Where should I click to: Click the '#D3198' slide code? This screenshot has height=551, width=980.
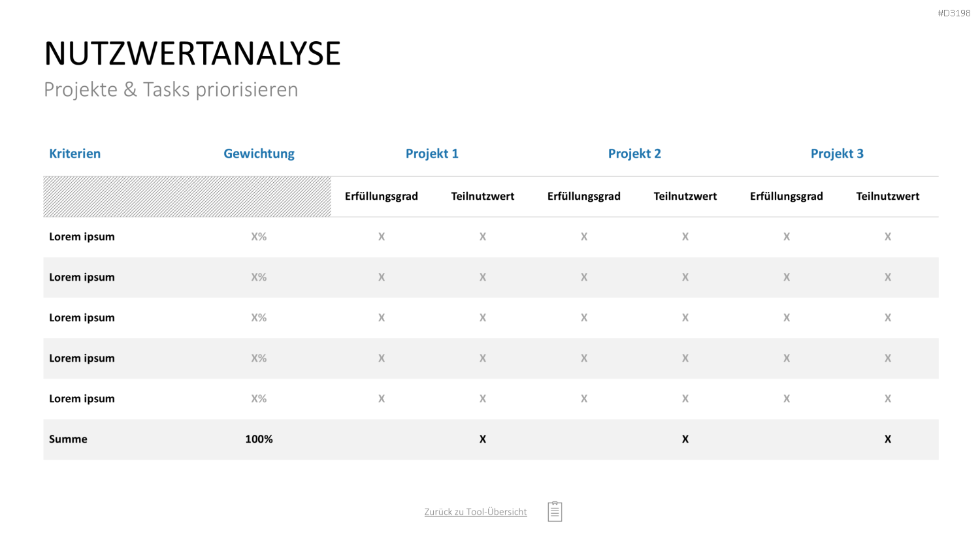pyautogui.click(x=954, y=13)
